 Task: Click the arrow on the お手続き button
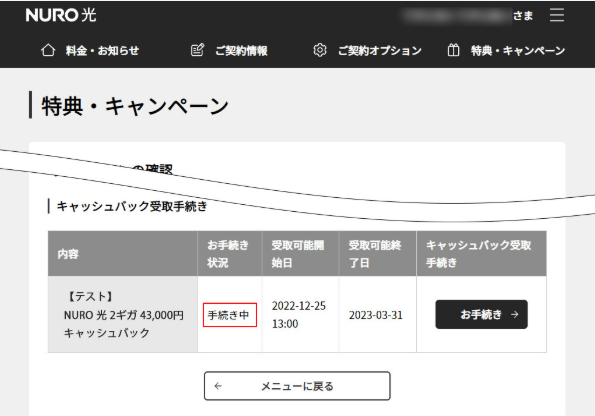[515, 314]
